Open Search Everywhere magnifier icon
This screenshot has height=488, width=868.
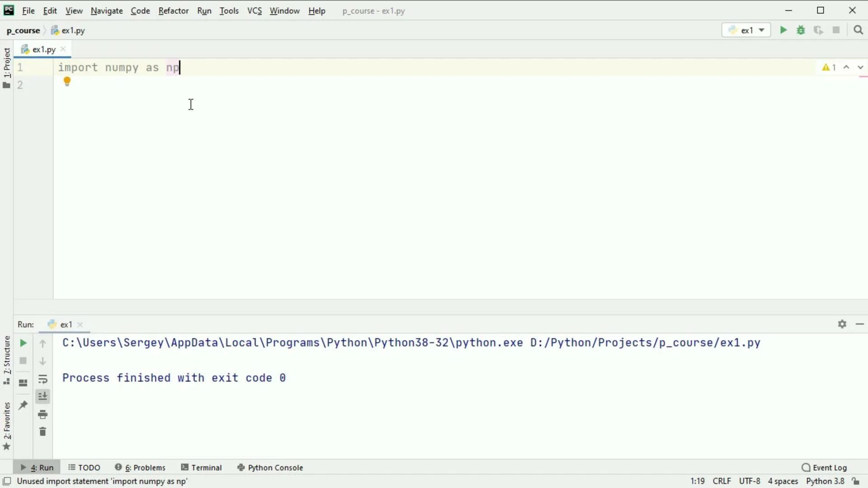coord(858,30)
